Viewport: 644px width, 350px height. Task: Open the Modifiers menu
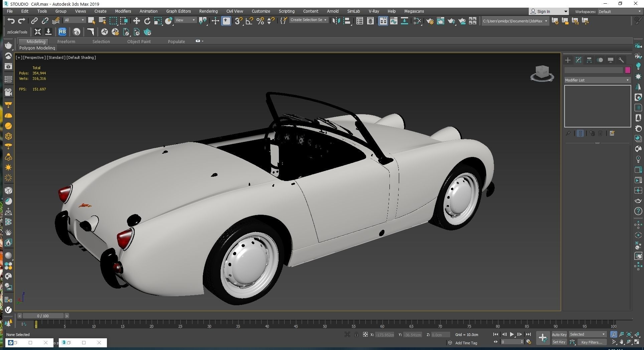pos(123,11)
